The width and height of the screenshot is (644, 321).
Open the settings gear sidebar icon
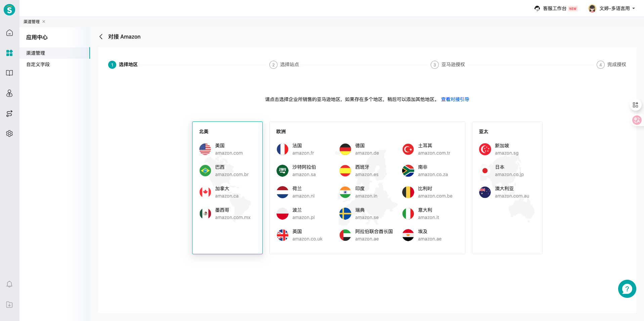pyautogui.click(x=9, y=133)
